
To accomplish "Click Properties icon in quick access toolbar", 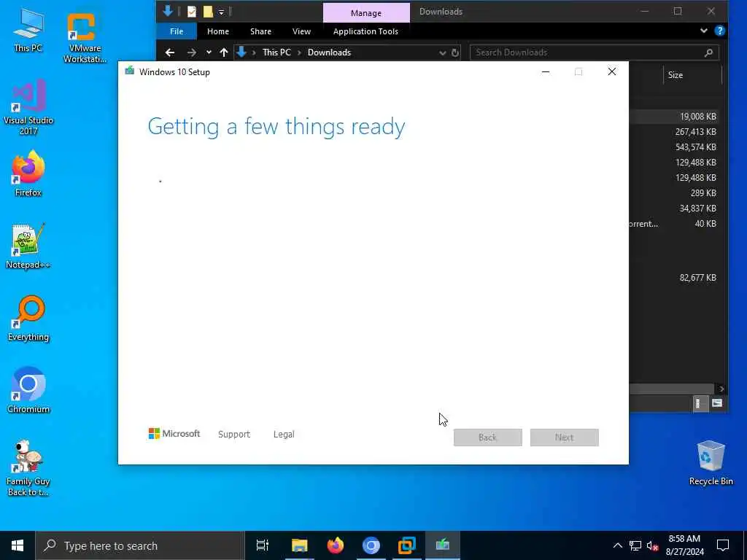I will pos(192,12).
